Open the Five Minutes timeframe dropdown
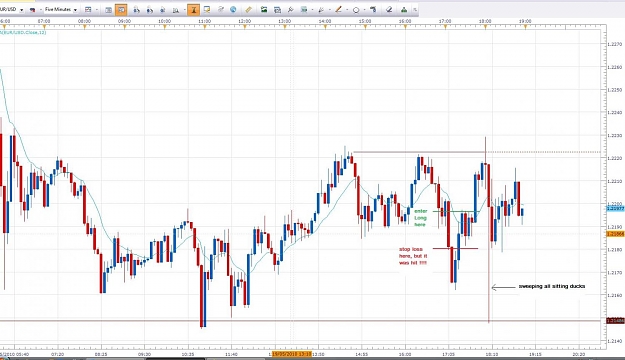This screenshot has width=625, height=360. pyautogui.click(x=75, y=10)
